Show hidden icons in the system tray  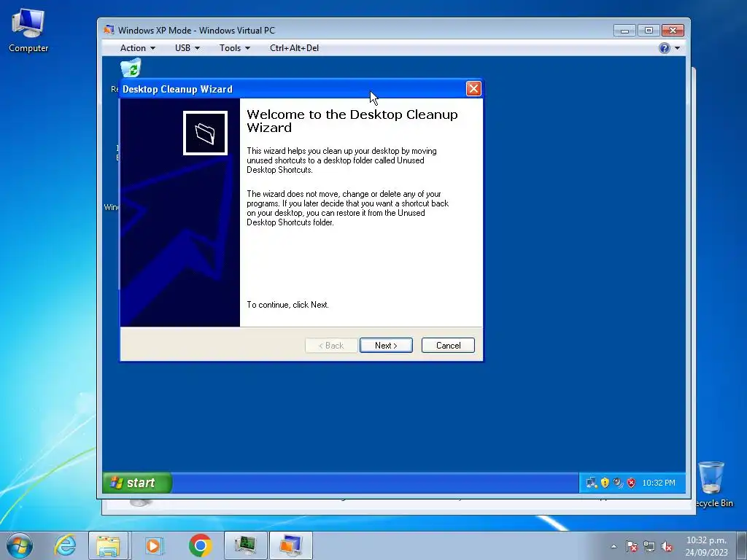[x=614, y=546]
